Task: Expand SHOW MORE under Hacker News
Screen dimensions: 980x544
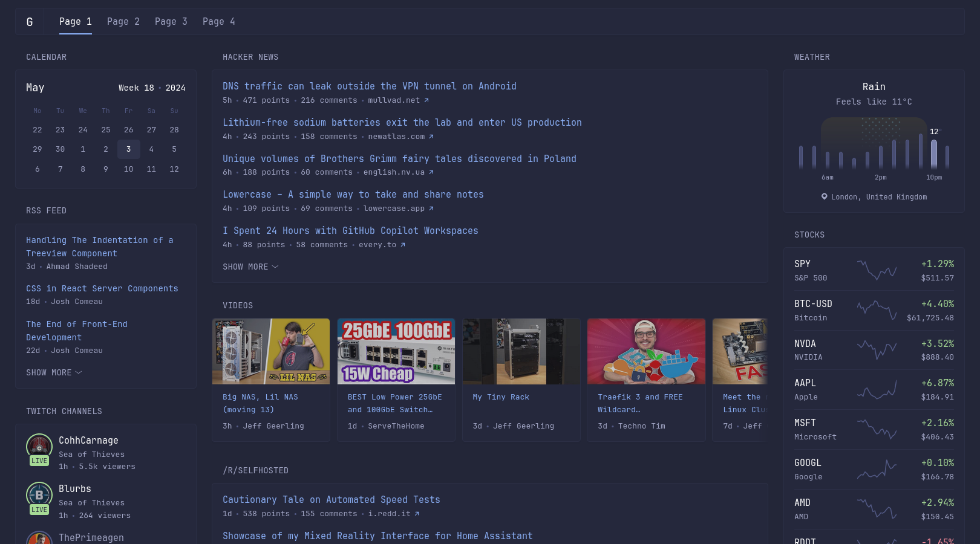Action: [250, 267]
